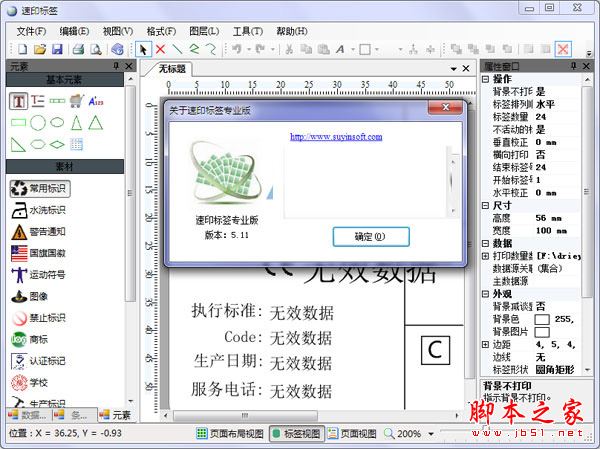Click the Save floppy-disk toolbar icon
600x449 pixels.
pos(57,49)
